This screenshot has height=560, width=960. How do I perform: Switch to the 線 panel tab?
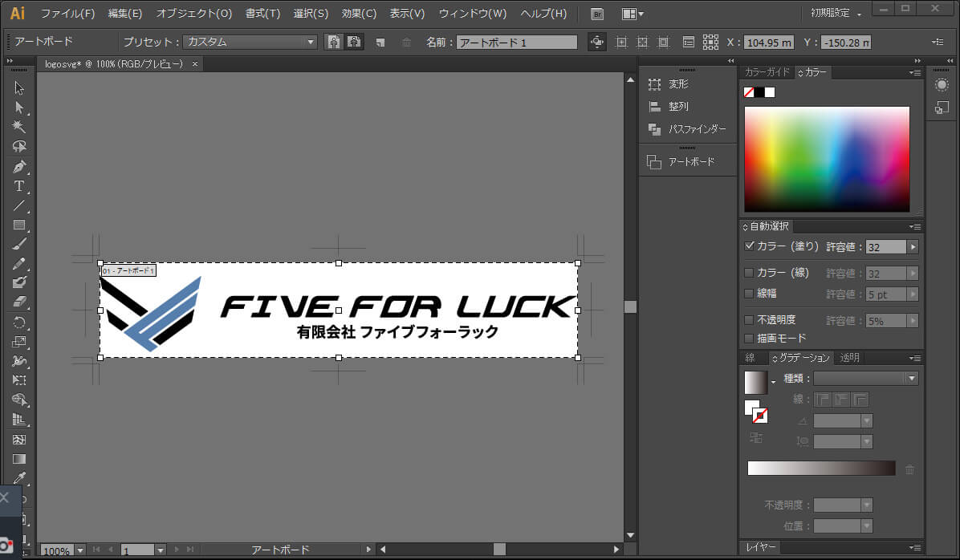[750, 357]
